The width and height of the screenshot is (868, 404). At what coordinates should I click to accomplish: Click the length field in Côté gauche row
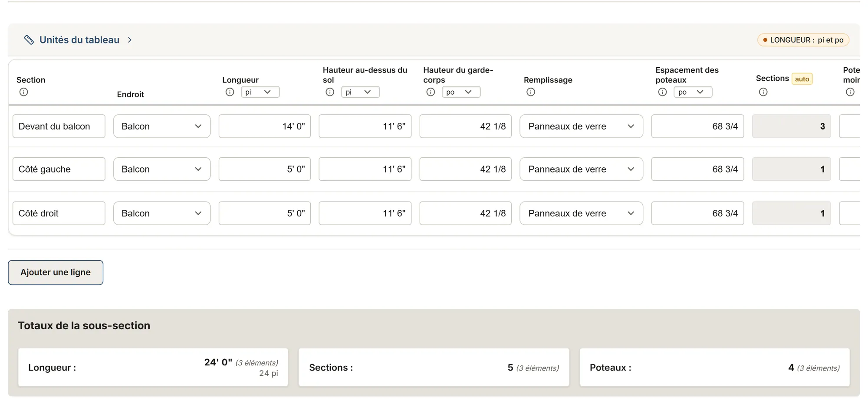(265, 169)
